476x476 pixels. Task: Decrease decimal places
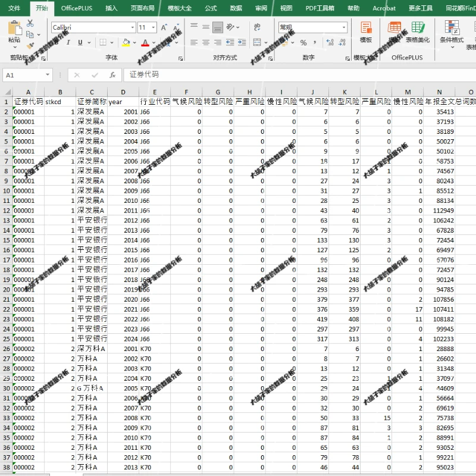(342, 42)
